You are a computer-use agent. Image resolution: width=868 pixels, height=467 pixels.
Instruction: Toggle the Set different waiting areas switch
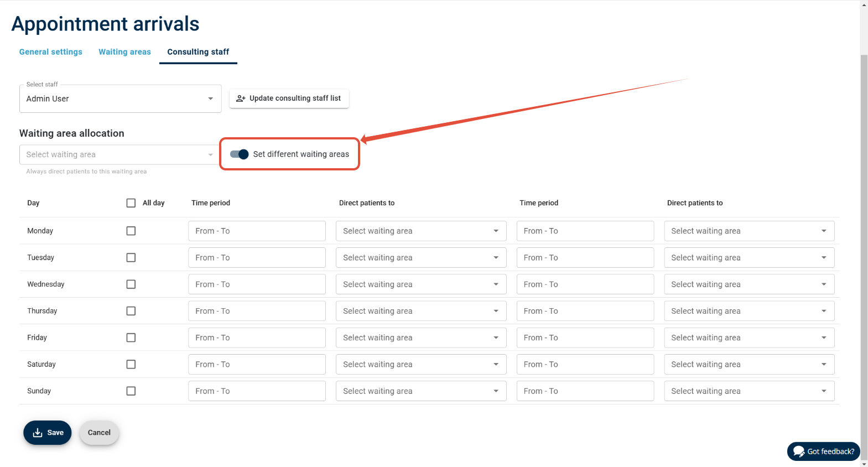pyautogui.click(x=239, y=154)
